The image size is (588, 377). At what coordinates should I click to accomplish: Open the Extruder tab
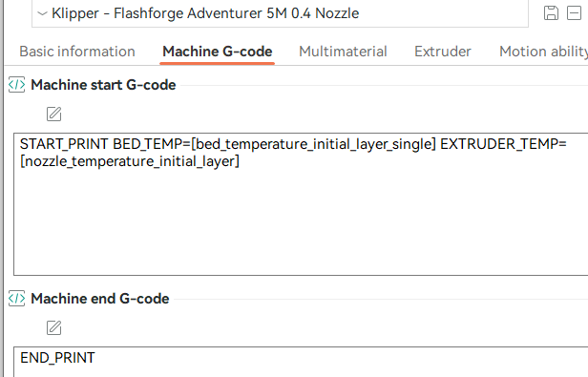(x=443, y=52)
